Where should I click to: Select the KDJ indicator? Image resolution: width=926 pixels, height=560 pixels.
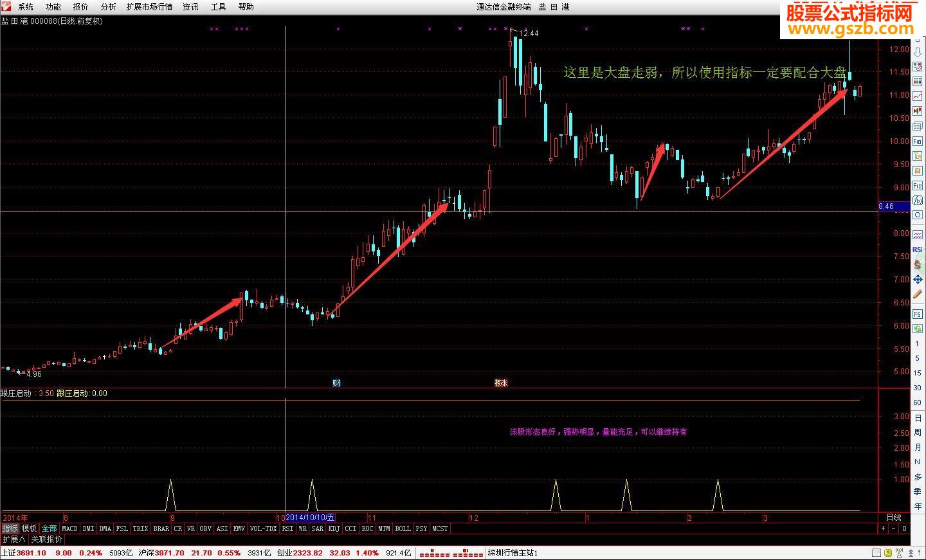pos(334,528)
